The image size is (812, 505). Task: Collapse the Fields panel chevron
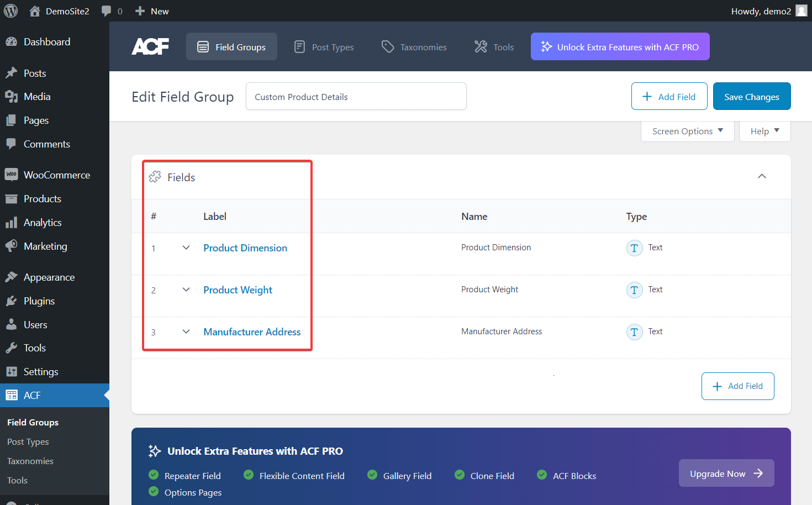point(762,176)
